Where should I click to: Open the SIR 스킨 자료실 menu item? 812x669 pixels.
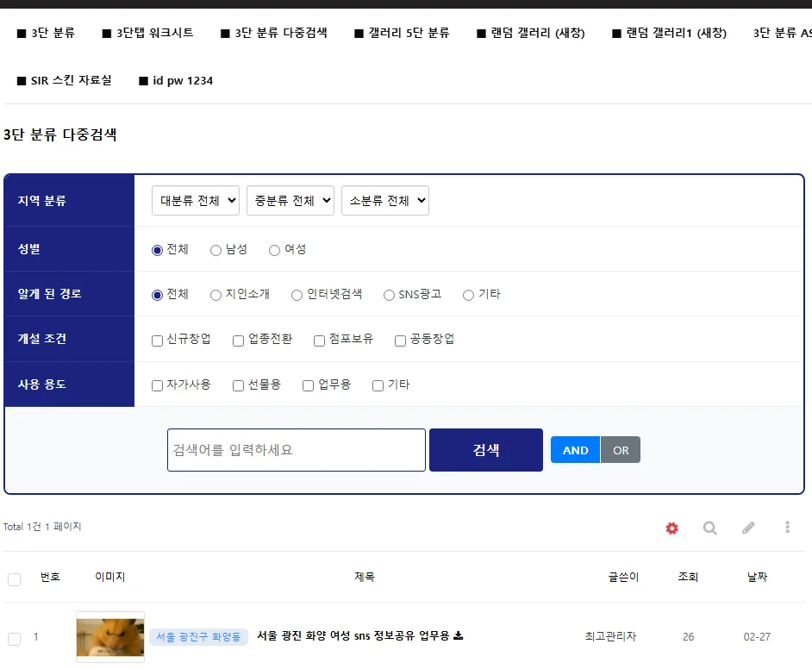tap(64, 81)
